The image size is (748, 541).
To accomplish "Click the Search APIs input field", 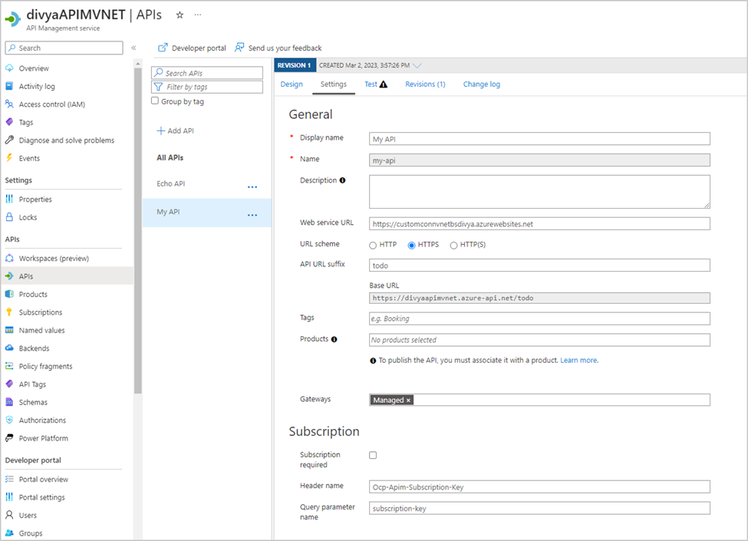I will (x=207, y=73).
